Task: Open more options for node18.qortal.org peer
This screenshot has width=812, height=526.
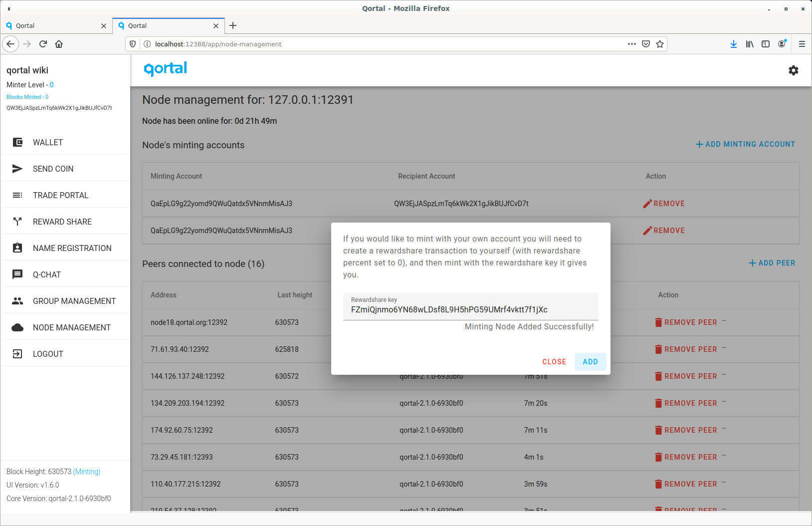Action: pyautogui.click(x=724, y=321)
